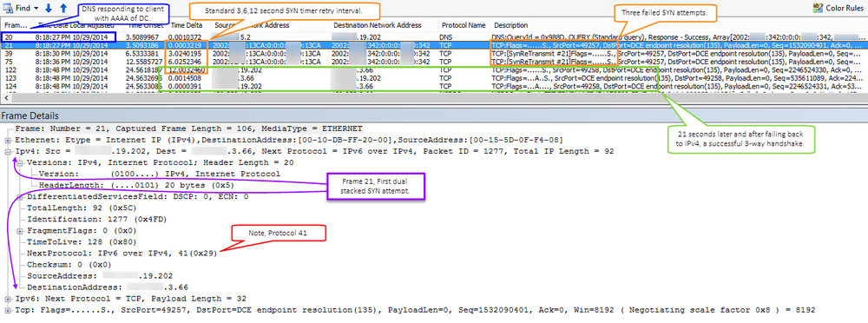
Task: Select frame 124 row
Action: click(x=434, y=87)
